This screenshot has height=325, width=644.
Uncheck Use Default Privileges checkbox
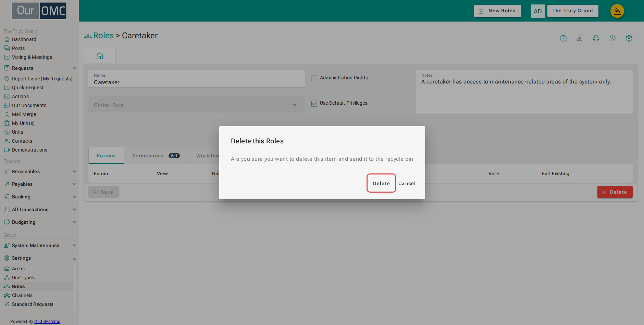pyautogui.click(x=314, y=103)
